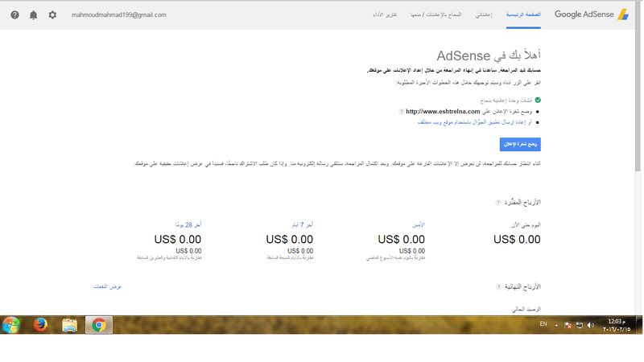Open the mahmoudmahmad199@gmail.com account menu
644x362 pixels.
tap(118, 14)
